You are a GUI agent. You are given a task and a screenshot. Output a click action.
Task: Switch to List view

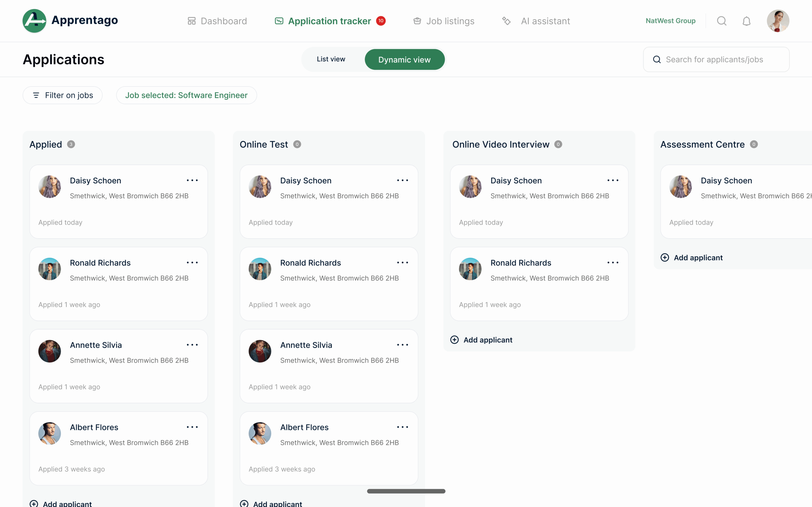(x=331, y=59)
